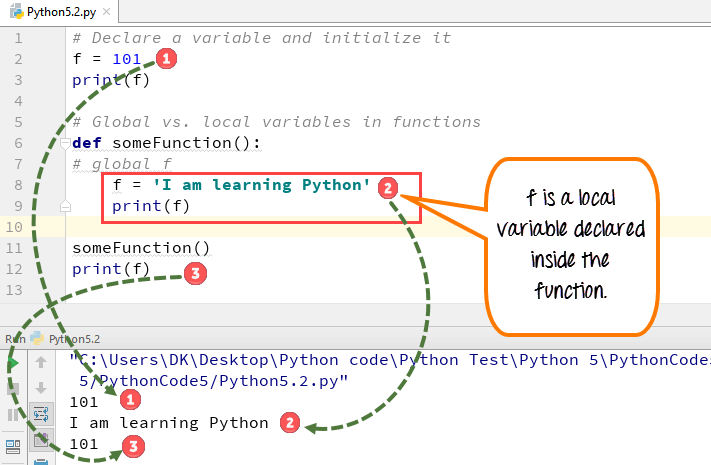Toggle scroll to end of output
The width and height of the screenshot is (711, 465).
41,438
